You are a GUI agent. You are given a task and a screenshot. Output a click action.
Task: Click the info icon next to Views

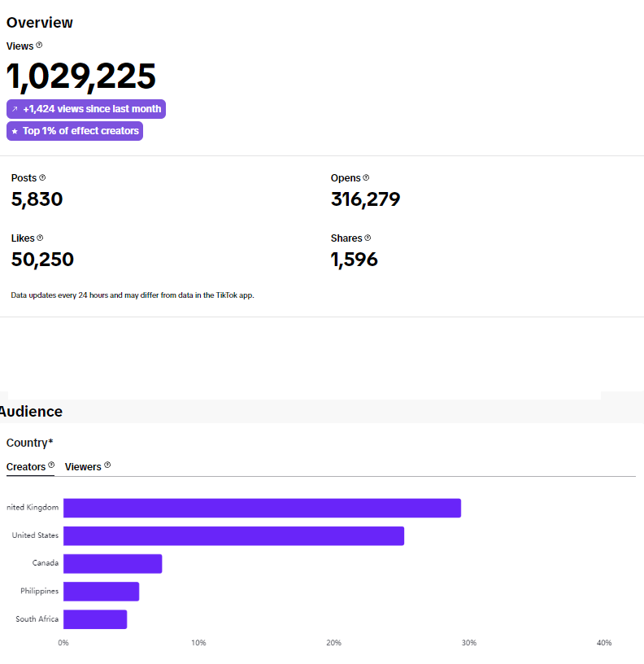coord(39,46)
